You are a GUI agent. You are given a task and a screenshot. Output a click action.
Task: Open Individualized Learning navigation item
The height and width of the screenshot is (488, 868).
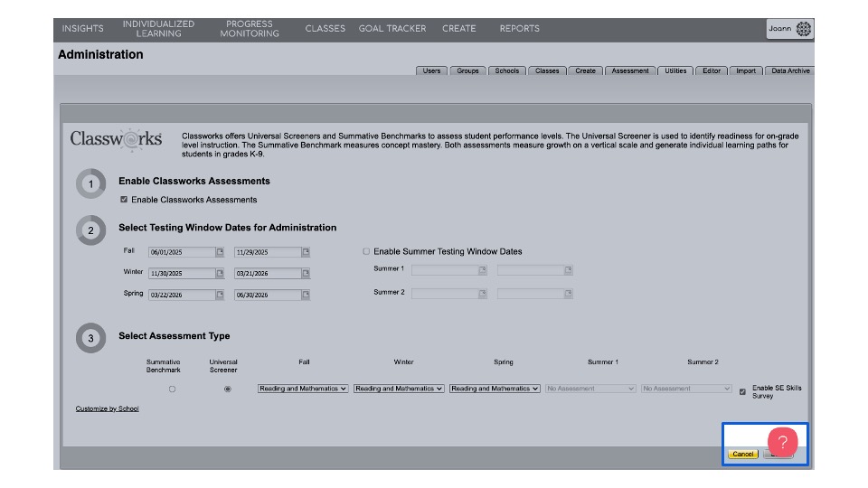(x=158, y=29)
